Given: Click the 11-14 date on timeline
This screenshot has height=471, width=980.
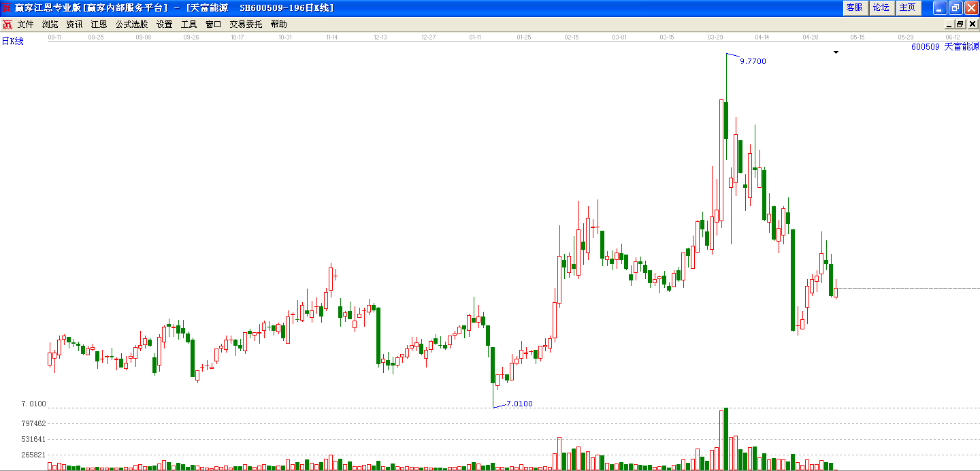Looking at the screenshot, I should [333, 37].
